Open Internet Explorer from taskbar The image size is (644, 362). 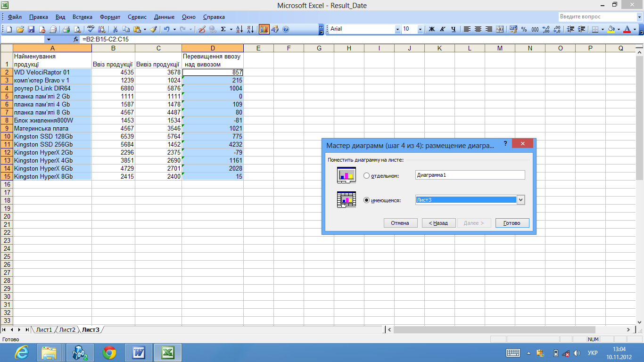coord(21,352)
